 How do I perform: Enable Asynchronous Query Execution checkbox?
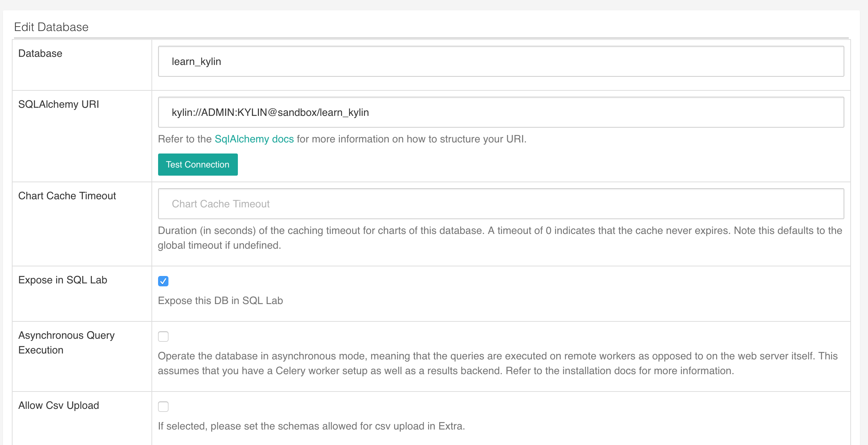click(163, 337)
